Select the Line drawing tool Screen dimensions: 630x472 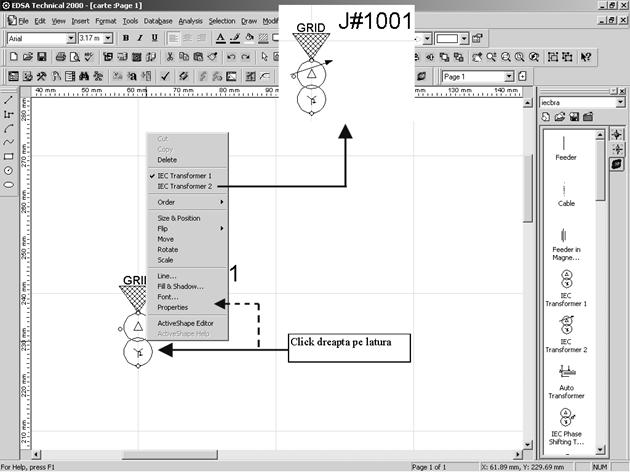tap(9, 100)
